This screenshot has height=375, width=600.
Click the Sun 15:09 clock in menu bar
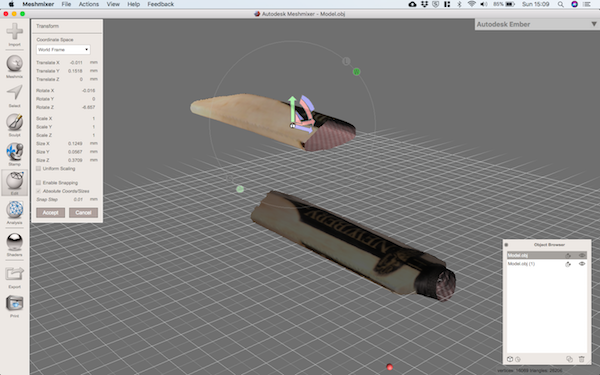click(535, 4)
